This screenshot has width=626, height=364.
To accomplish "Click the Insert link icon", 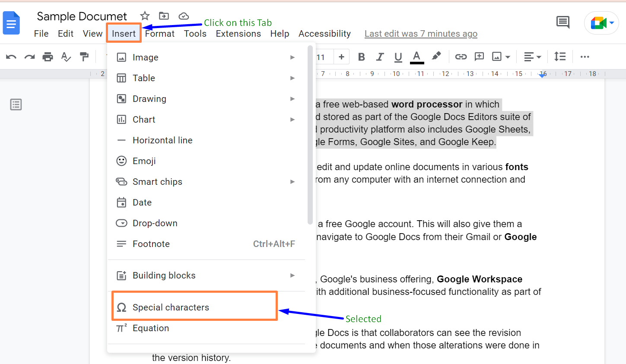I will pos(461,57).
